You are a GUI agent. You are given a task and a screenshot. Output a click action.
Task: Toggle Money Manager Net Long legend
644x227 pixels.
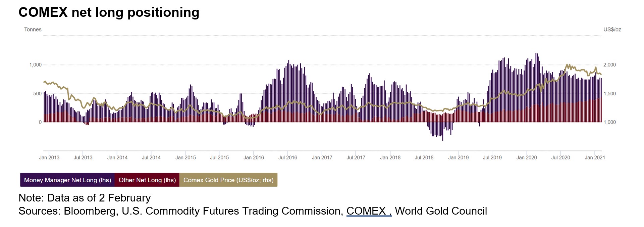click(x=67, y=180)
